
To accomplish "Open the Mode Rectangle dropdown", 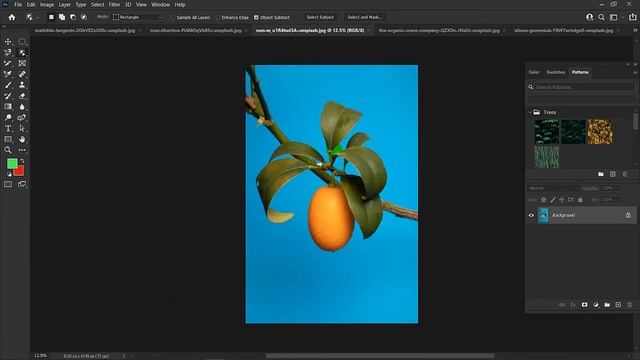I will click(x=138, y=17).
